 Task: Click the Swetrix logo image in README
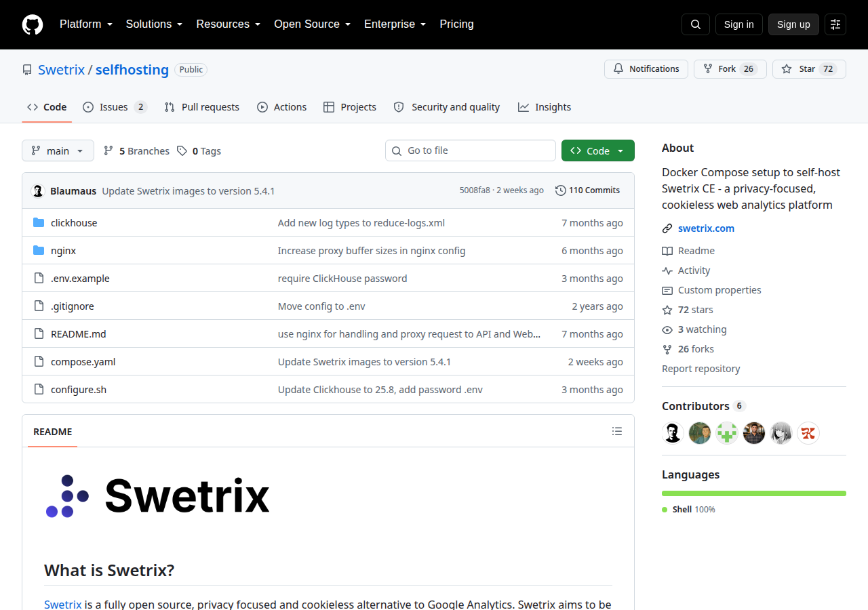[157, 495]
